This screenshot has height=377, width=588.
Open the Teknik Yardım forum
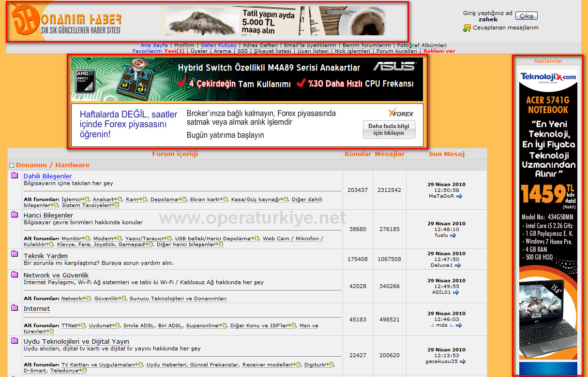[x=45, y=256]
